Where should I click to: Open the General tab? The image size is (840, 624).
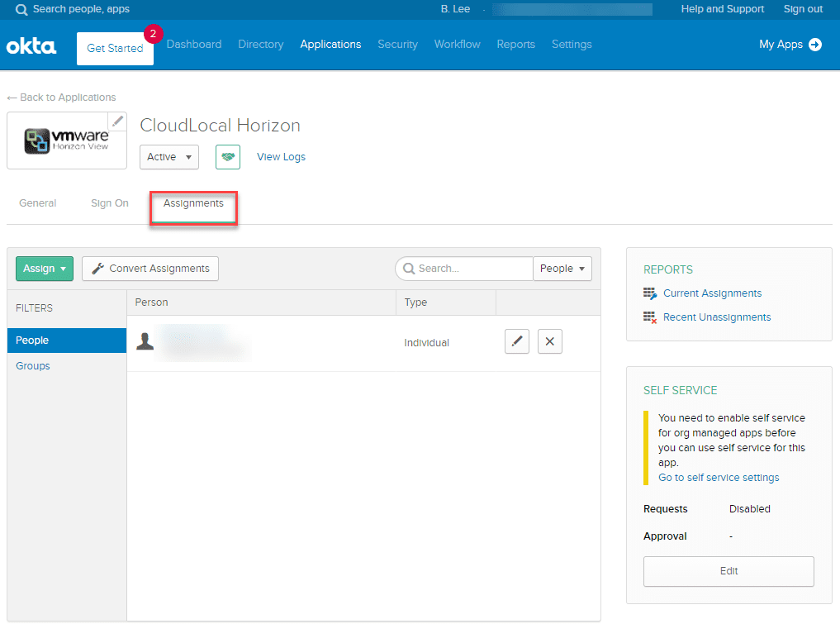[x=38, y=203]
